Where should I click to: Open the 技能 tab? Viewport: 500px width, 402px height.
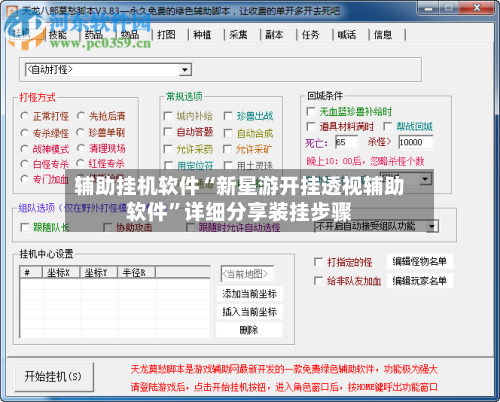click(x=58, y=35)
